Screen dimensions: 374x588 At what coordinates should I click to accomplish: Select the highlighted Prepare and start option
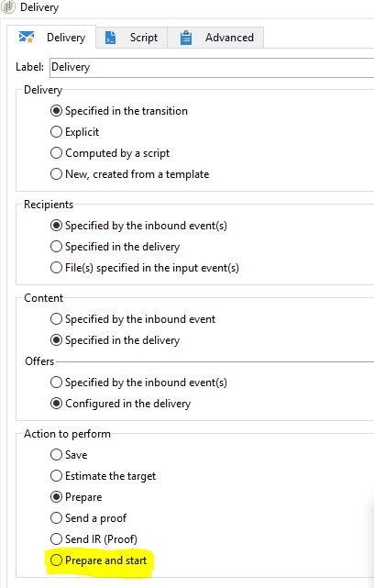[99, 560]
